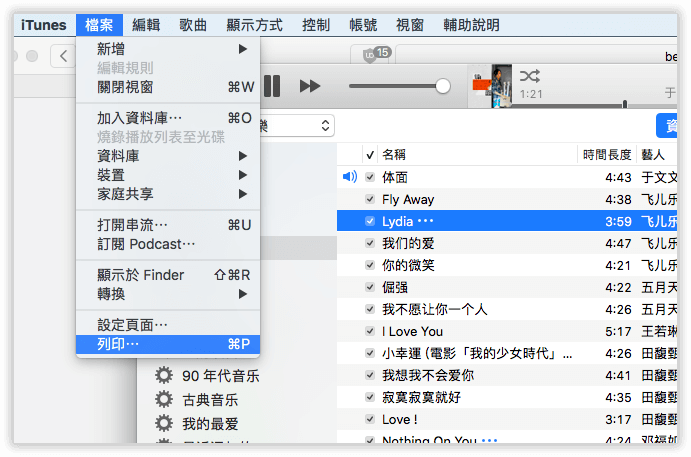Viewport: 691px width, 457px height.
Task: Click the elapsed time 1:21
Action: [x=531, y=94]
